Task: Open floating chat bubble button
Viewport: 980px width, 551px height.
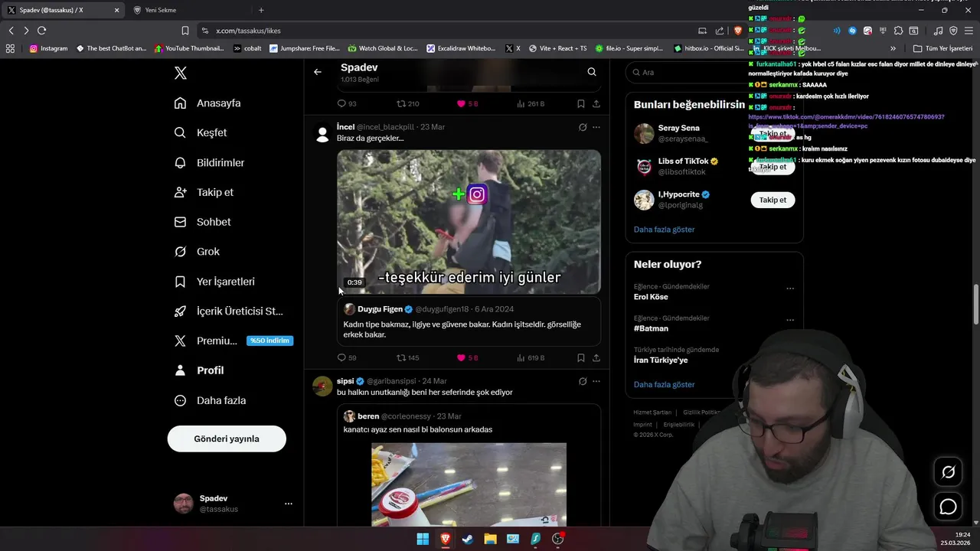Action: 948,507
